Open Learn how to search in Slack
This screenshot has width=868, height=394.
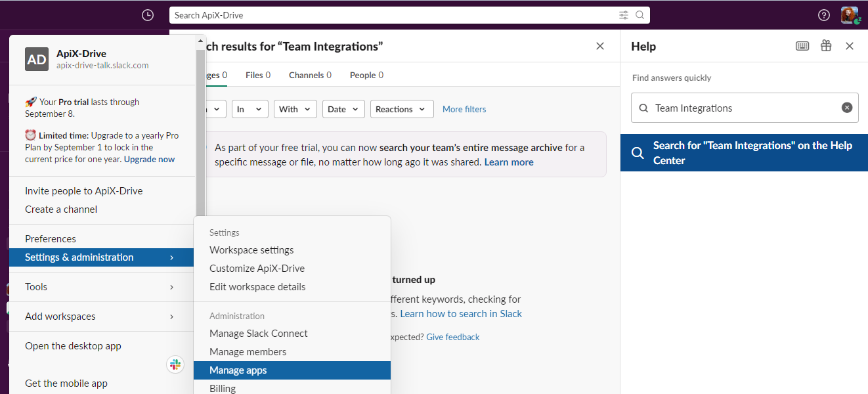[461, 314]
